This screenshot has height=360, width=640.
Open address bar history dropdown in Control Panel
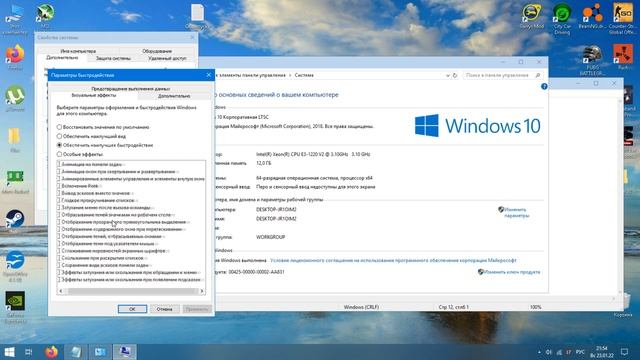[448, 76]
